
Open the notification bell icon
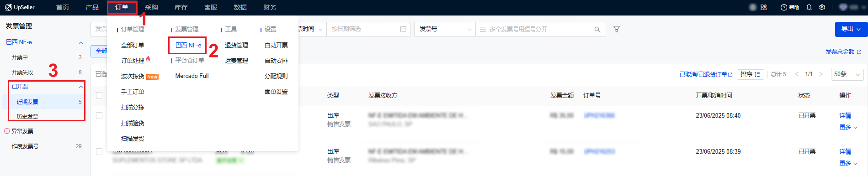809,7
